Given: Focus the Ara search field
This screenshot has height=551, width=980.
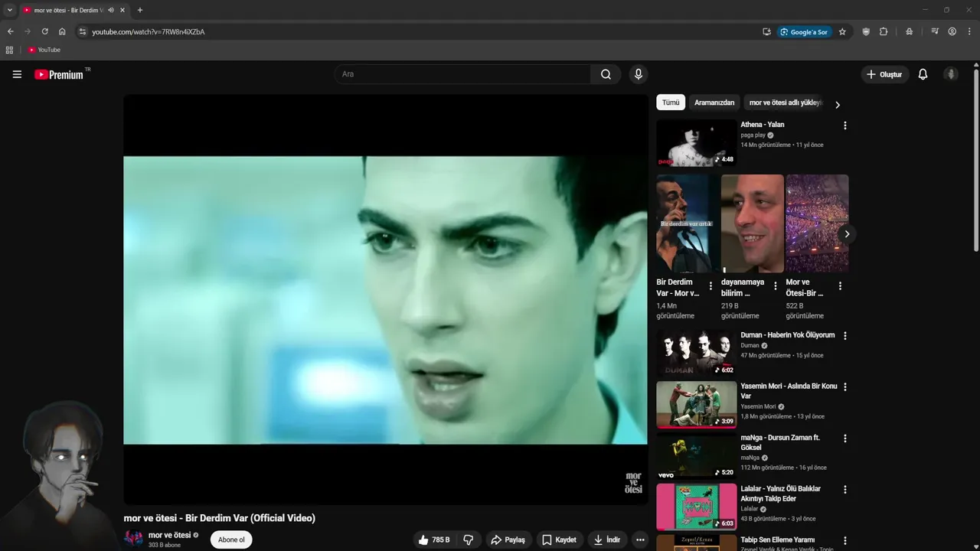Looking at the screenshot, I should pos(462,74).
